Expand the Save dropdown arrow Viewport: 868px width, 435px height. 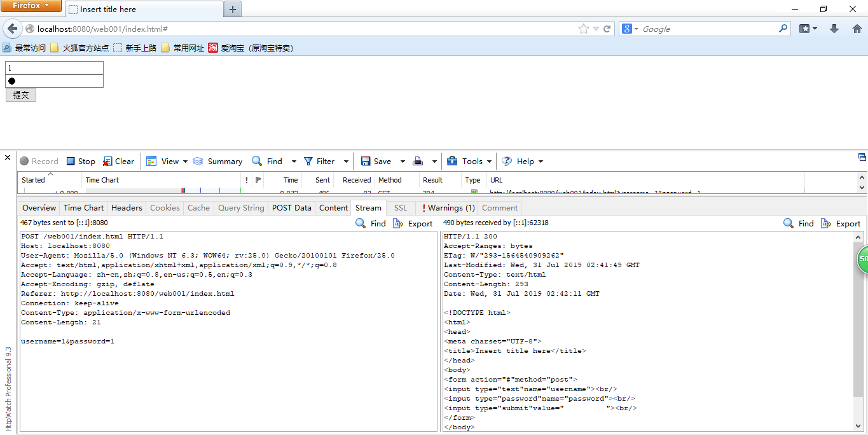point(403,162)
